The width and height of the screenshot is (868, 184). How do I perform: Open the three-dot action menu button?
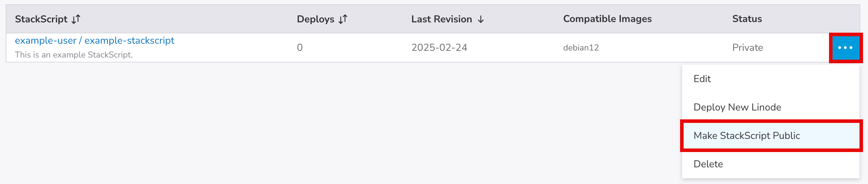tap(845, 48)
